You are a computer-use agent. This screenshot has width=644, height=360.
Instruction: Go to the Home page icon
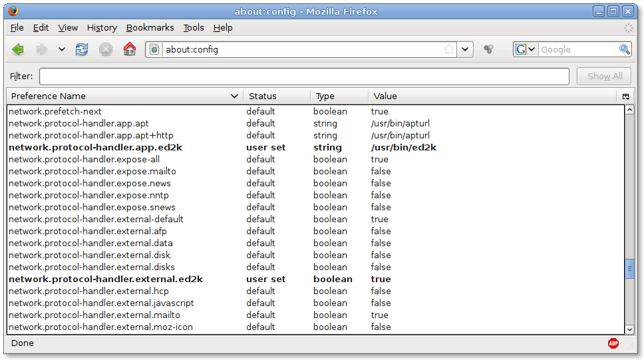click(130, 49)
